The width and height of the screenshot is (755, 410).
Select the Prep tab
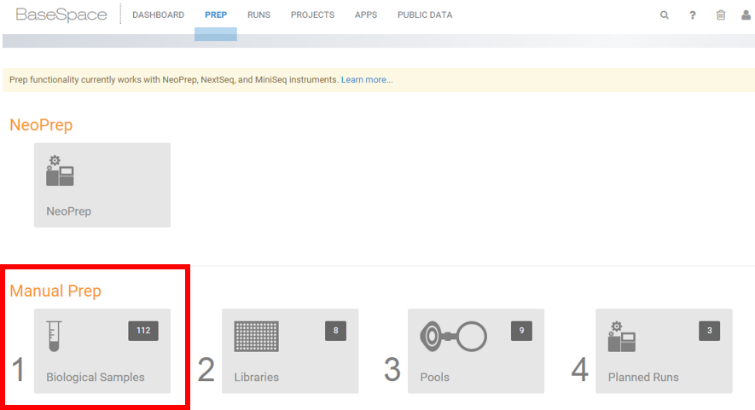[215, 15]
